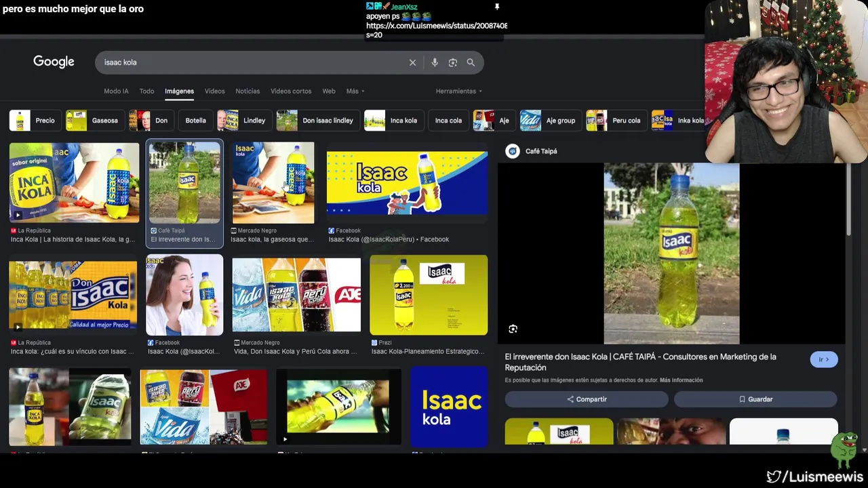Select the Don filter chip
Viewport: 868px width, 488px height.
click(x=151, y=121)
